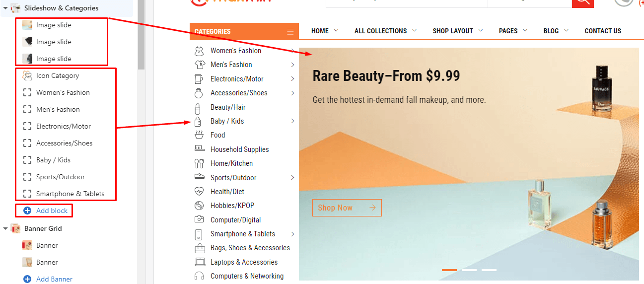Click the Health/Diet heart icon

[199, 192]
